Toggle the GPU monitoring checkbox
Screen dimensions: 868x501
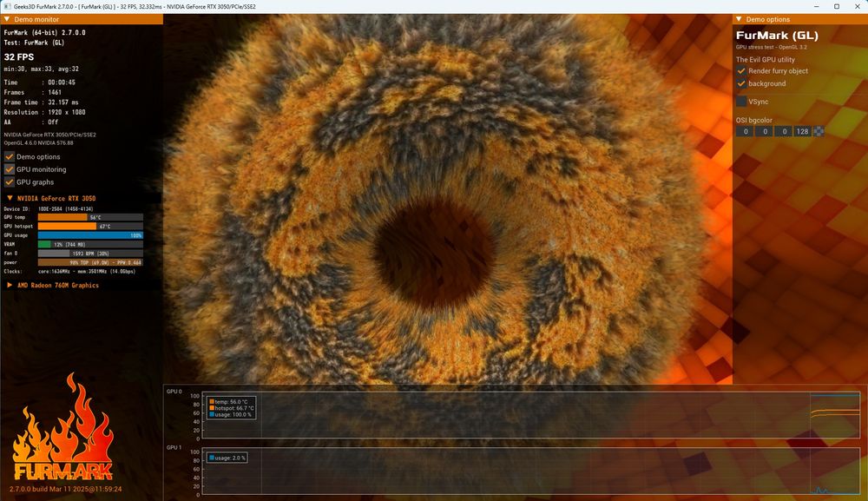tap(10, 169)
